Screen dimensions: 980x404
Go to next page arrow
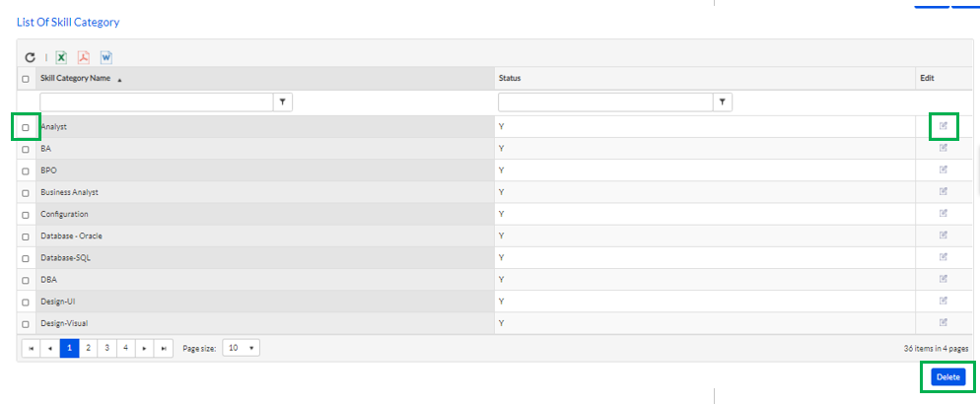(x=144, y=348)
